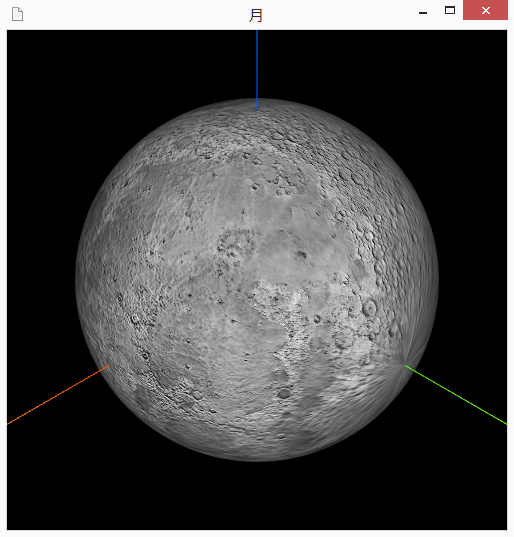Click the orange axis line
514x537 pixels.
pos(58,395)
